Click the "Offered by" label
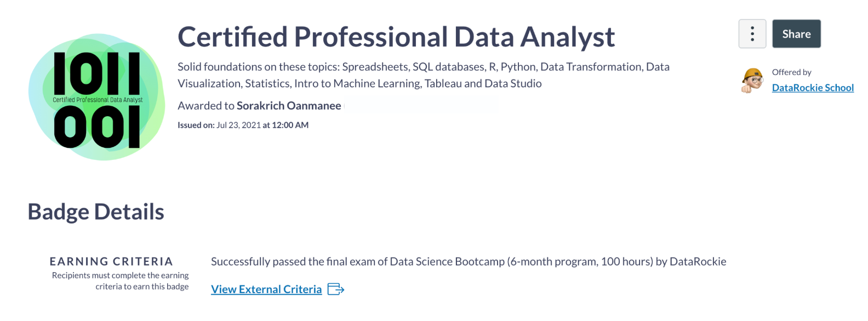Image resolution: width=868 pixels, height=321 pixels. pos(791,72)
